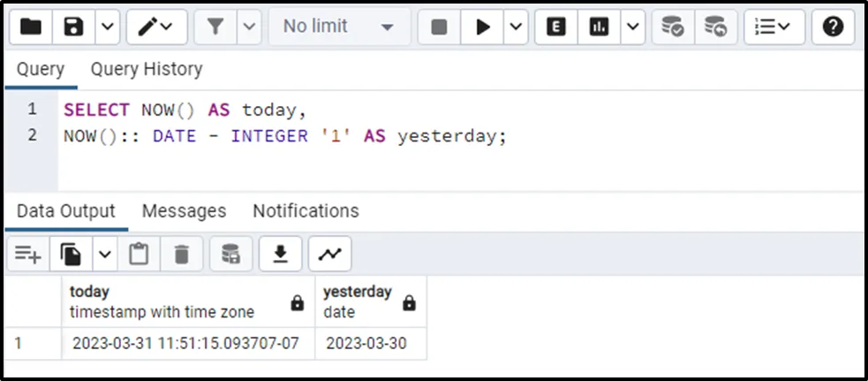Open the Notifications tab
Viewport: 868px width, 381px height.
(x=306, y=211)
